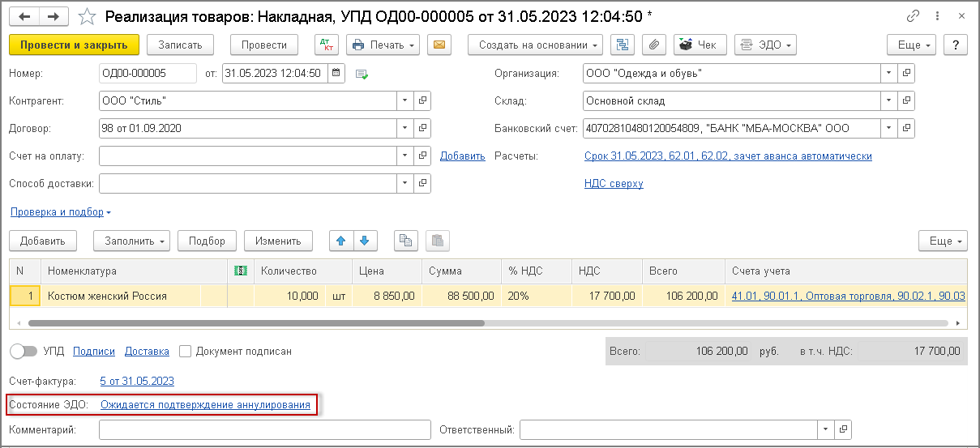
Task: Move table row down with blue arrow
Action: tap(365, 241)
